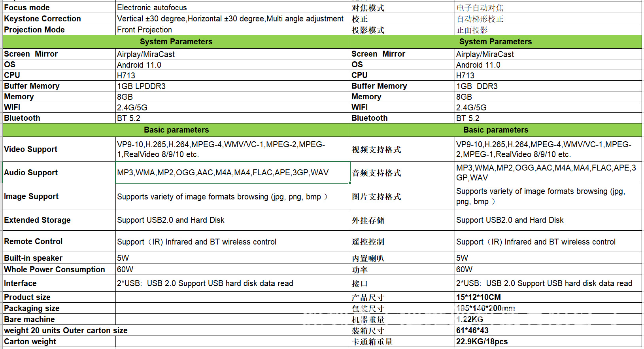Click the "内置喇叭" cell
Screen dimensions: 644x349
point(402,258)
